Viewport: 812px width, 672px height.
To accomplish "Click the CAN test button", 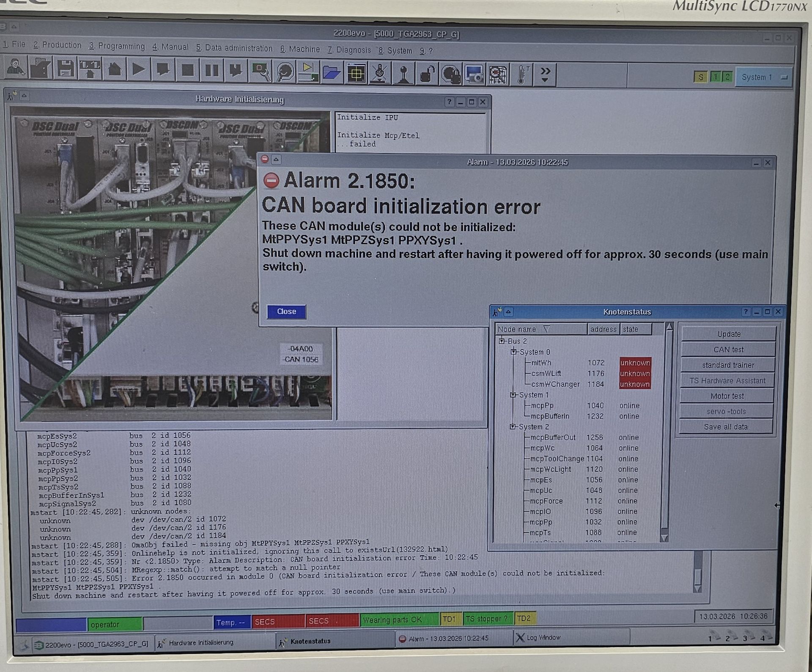I will click(x=728, y=350).
